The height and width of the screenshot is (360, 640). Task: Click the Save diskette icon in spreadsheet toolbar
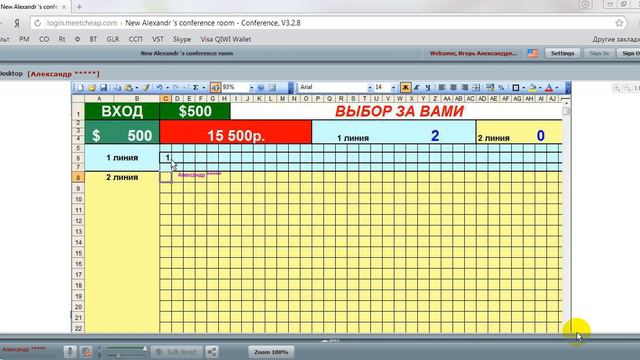point(103,87)
